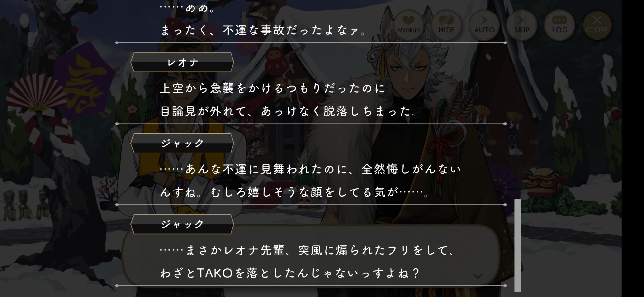Tap the line 上空から急襲をかけるつもりだったのに
Image resolution: width=644 pixels, height=297 pixels.
point(272,88)
